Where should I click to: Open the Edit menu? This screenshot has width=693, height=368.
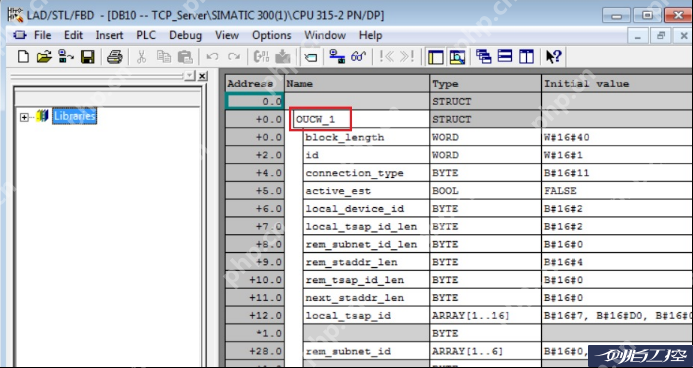coord(73,35)
